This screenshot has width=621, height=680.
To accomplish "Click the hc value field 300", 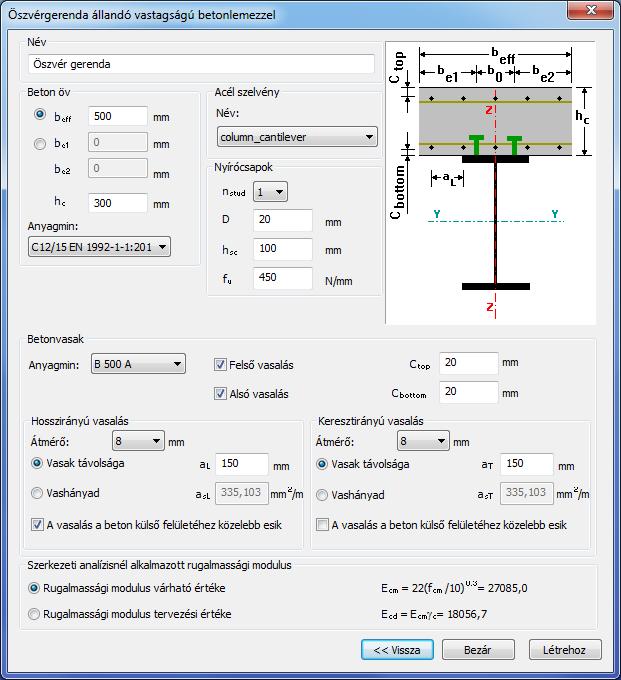I will pyautogui.click(x=118, y=203).
